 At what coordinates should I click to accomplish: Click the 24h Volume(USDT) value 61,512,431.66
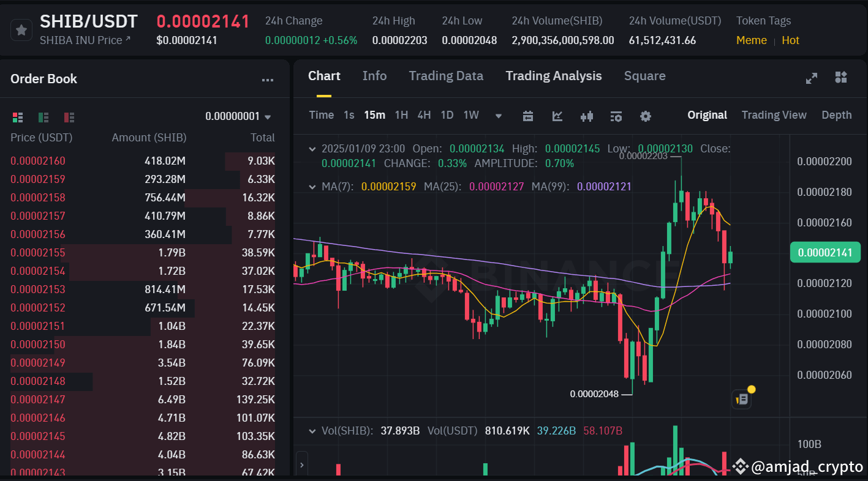click(x=662, y=40)
